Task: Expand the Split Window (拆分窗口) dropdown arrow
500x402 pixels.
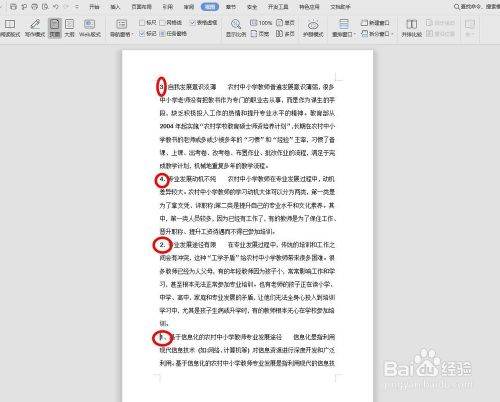Action: point(392,34)
